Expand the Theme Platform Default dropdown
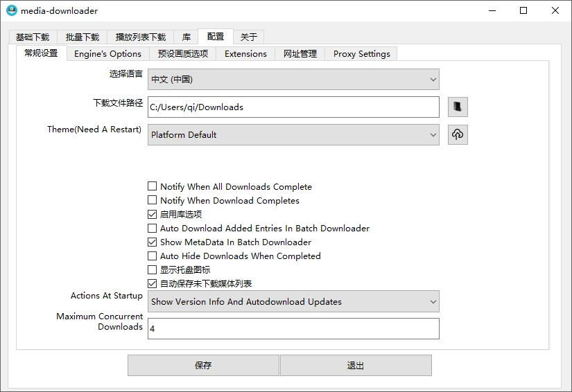Screen dimensions: 572x392 293,135
